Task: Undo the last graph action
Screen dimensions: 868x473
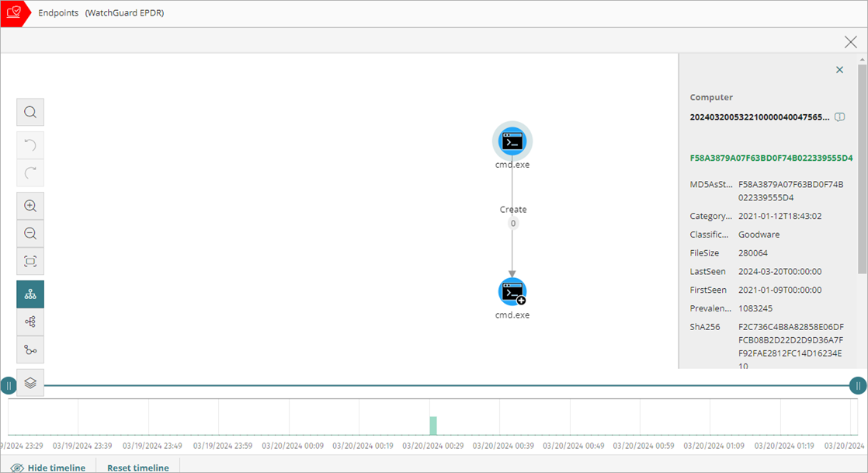Action: coord(30,144)
